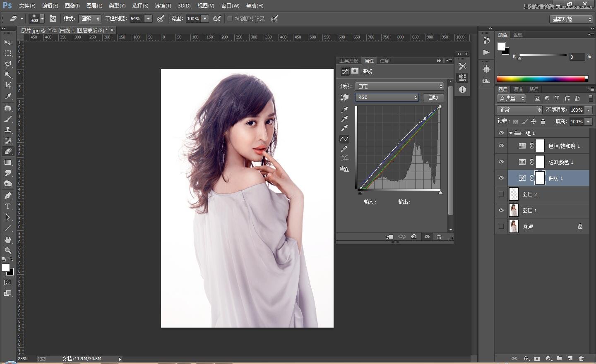Hide the Curves 1 layer
The width and height of the screenshot is (596, 364).
click(x=501, y=178)
